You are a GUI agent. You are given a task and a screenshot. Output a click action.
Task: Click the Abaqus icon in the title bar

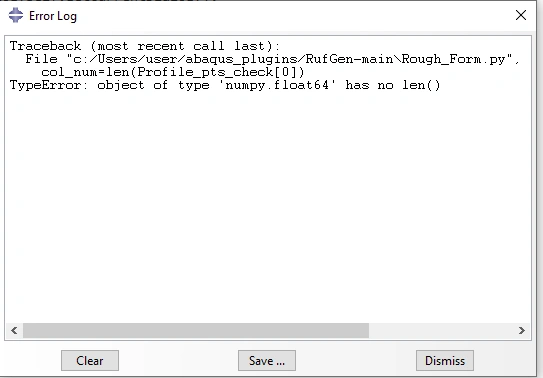coord(16,16)
